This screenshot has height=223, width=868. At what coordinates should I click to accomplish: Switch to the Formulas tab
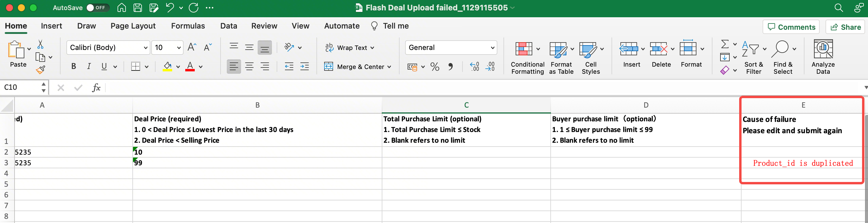188,26
